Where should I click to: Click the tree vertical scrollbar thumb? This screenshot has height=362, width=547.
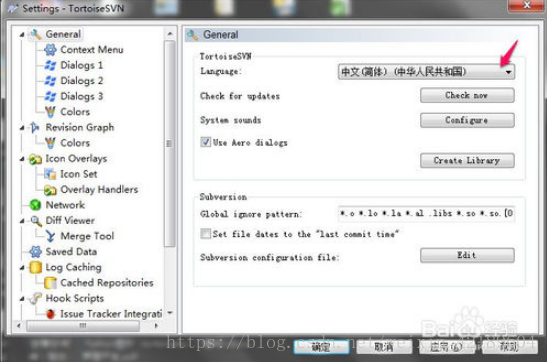point(169,143)
